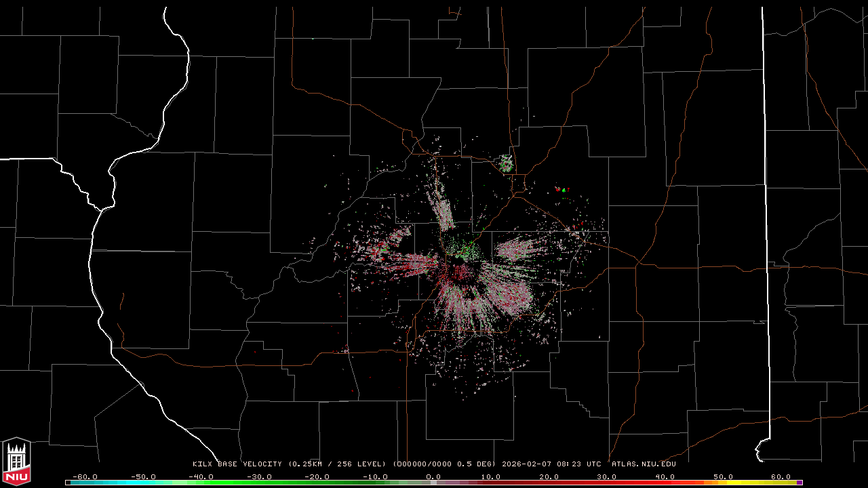Click the 0.5 DEG elevation text
The width and height of the screenshot is (868, 488).
(x=476, y=464)
